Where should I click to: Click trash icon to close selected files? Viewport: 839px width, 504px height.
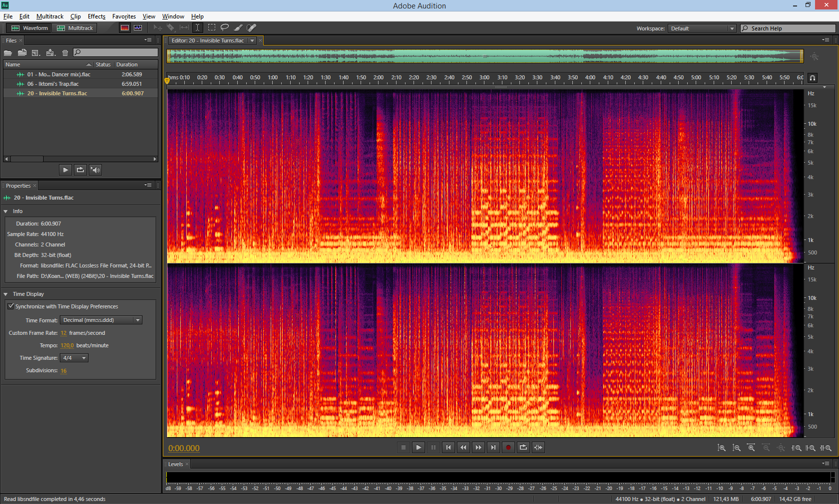pyautogui.click(x=65, y=52)
